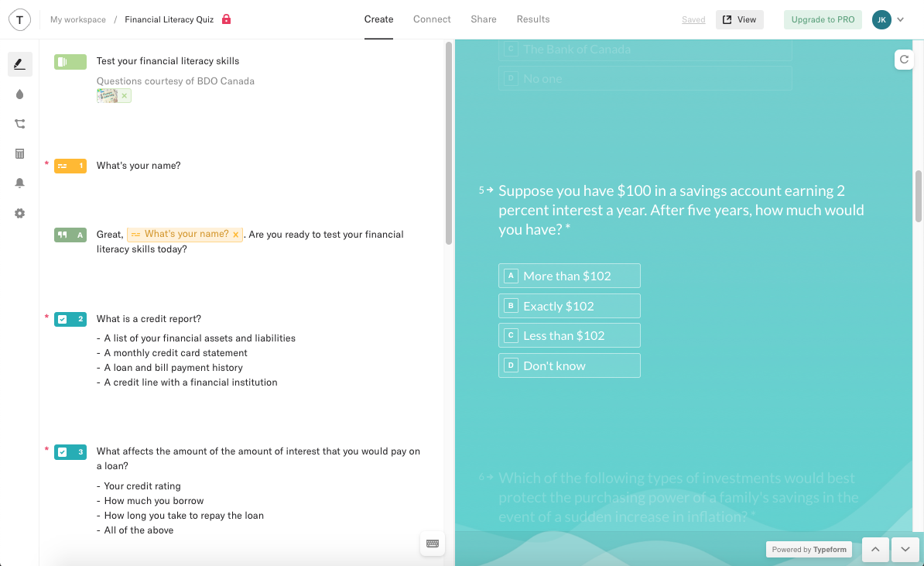Edit choice 'A loan and bill payment history'
Image resolution: width=924 pixels, height=566 pixels.
[x=173, y=368]
